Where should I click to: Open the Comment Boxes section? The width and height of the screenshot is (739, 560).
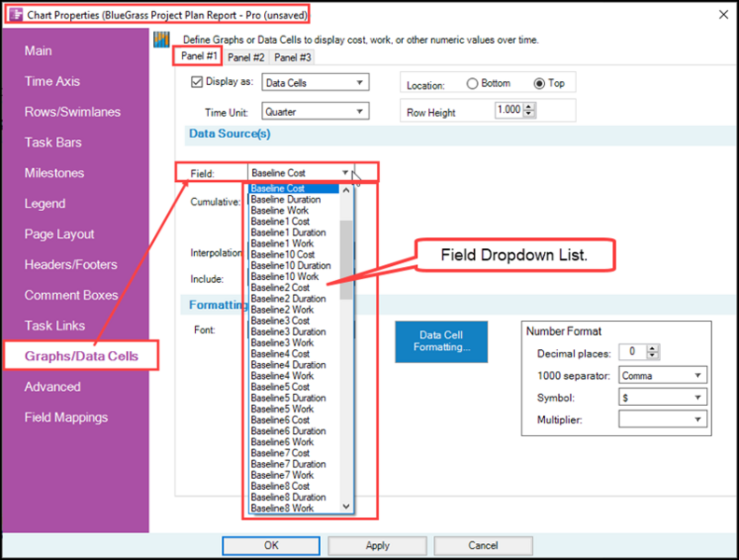[71, 295]
